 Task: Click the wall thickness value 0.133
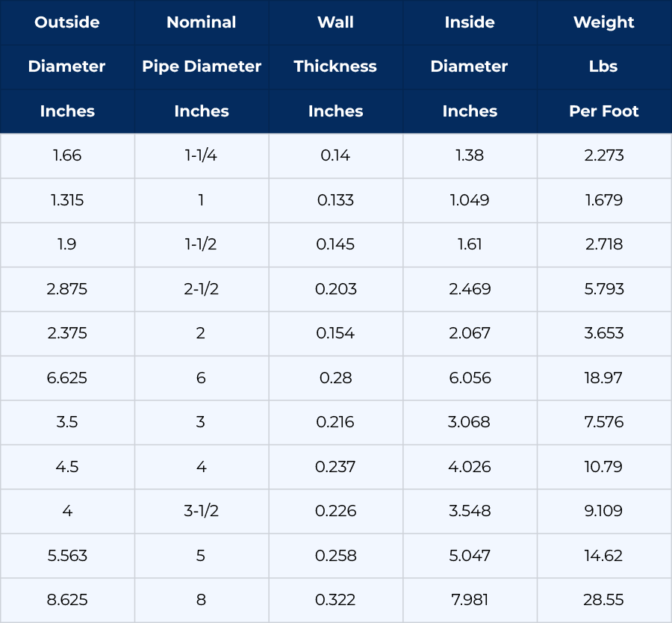[335, 200]
